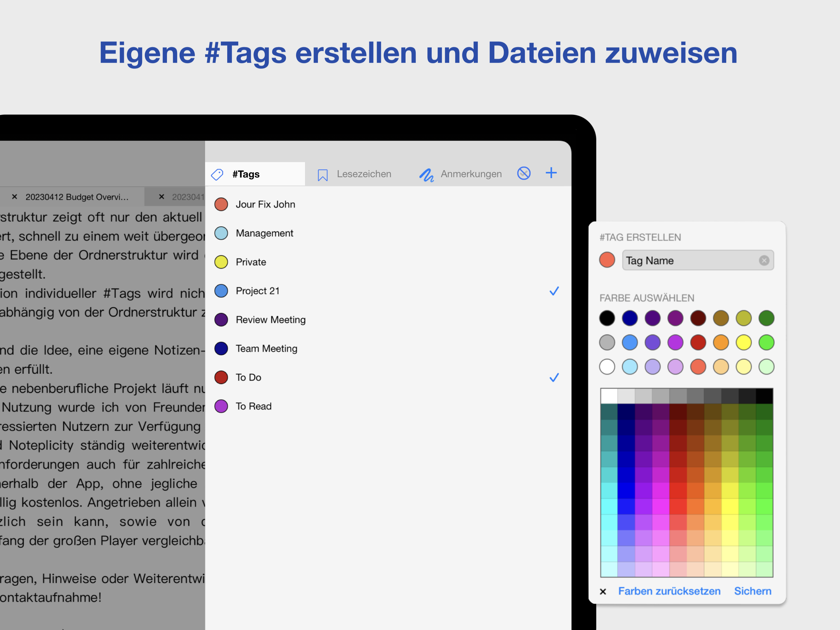Click the Review Meeting purple color dot
This screenshot has width=840, height=630.
[x=221, y=320]
